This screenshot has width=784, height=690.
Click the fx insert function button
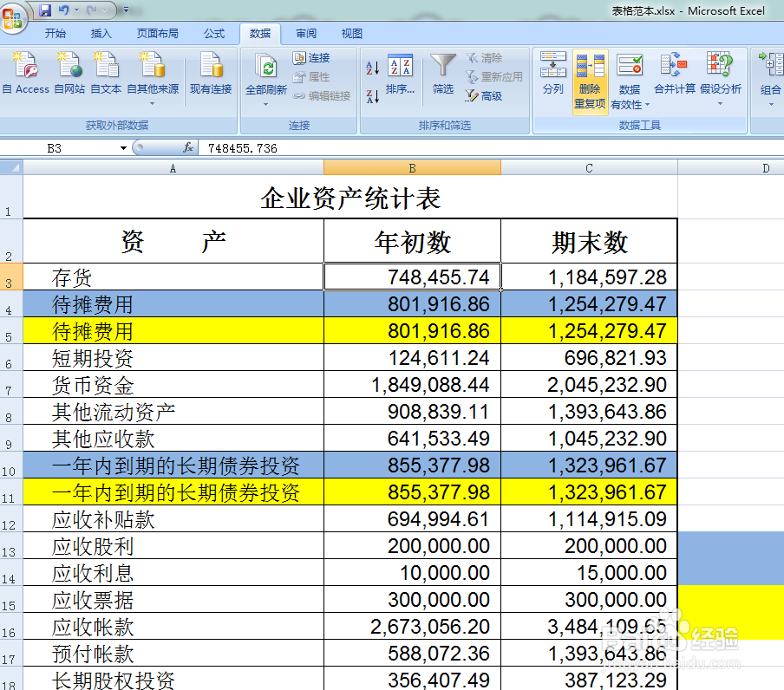coord(188,148)
